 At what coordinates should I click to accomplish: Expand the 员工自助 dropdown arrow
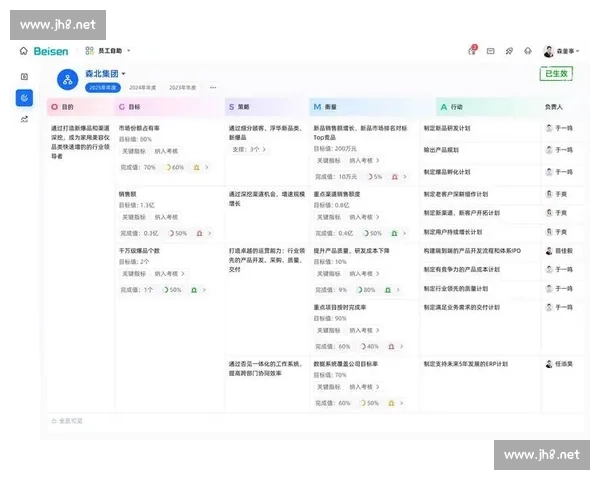pyautogui.click(x=129, y=51)
